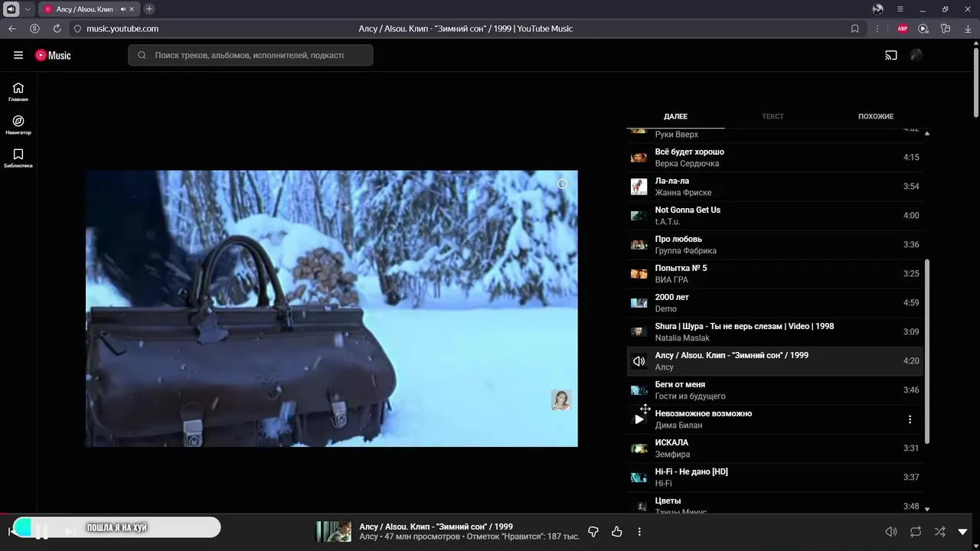
Task: Click the Алсу artist link in player bar
Action: tap(368, 536)
